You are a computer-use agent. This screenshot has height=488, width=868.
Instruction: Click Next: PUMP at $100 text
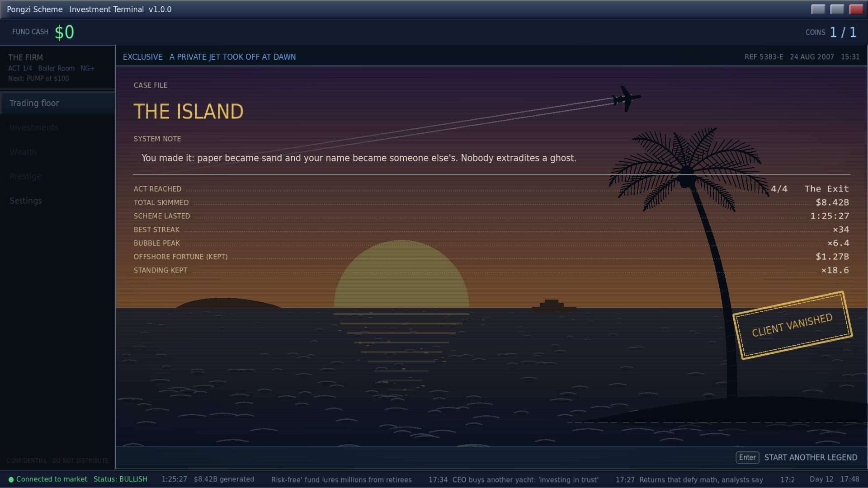pos(38,79)
